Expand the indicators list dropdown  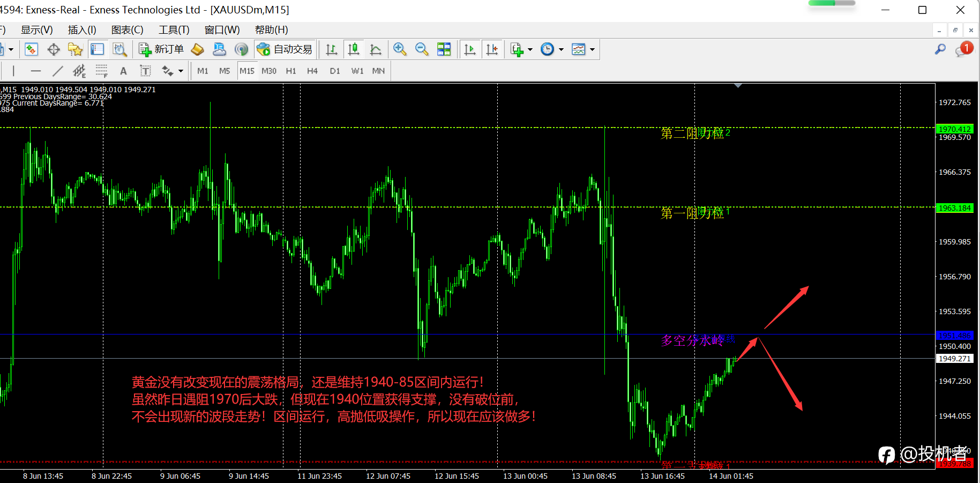pos(530,49)
